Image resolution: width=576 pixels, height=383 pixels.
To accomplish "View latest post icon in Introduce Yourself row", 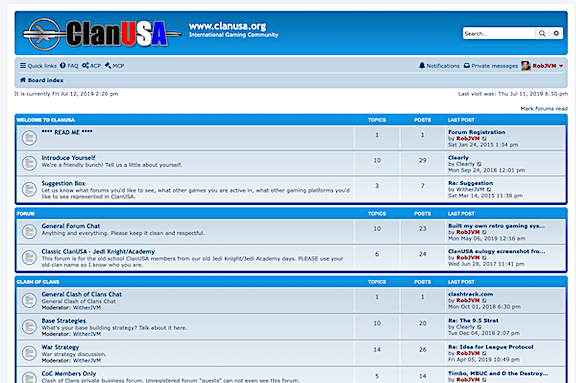I will (479, 164).
